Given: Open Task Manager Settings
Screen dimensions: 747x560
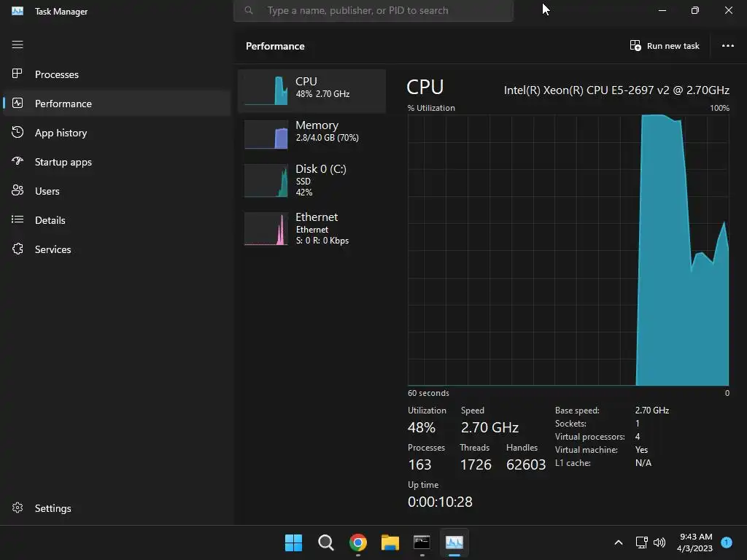Looking at the screenshot, I should pos(117,508).
